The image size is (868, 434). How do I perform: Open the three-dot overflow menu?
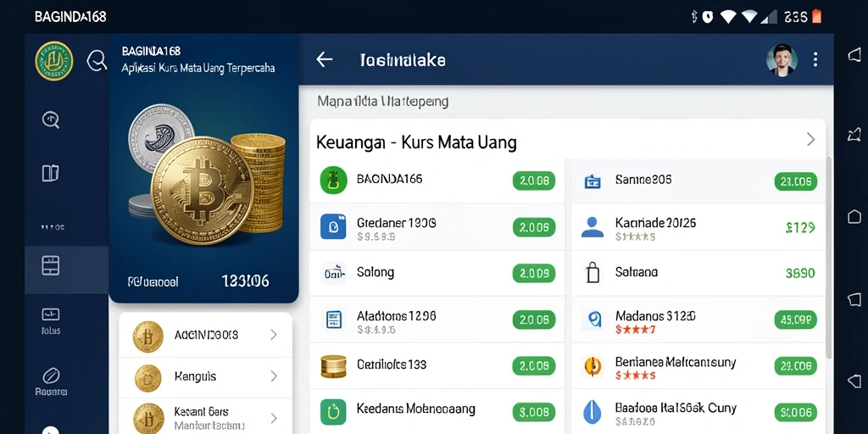(815, 60)
